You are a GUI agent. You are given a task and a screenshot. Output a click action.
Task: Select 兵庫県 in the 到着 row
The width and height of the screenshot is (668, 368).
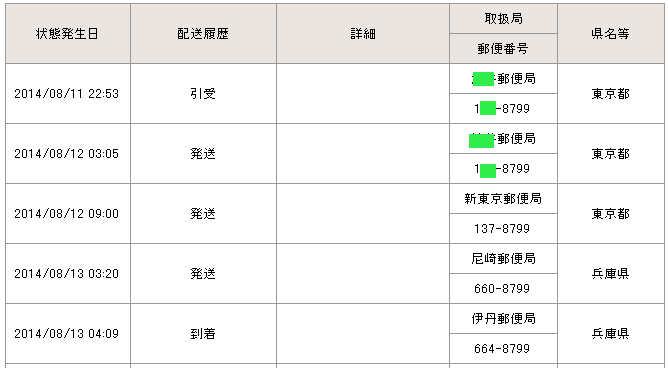610,334
